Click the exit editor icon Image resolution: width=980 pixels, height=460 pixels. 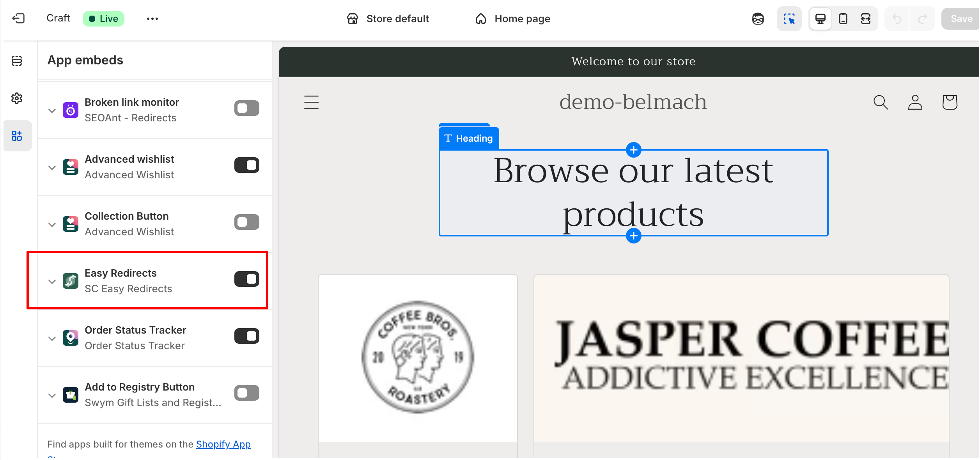[x=18, y=18]
